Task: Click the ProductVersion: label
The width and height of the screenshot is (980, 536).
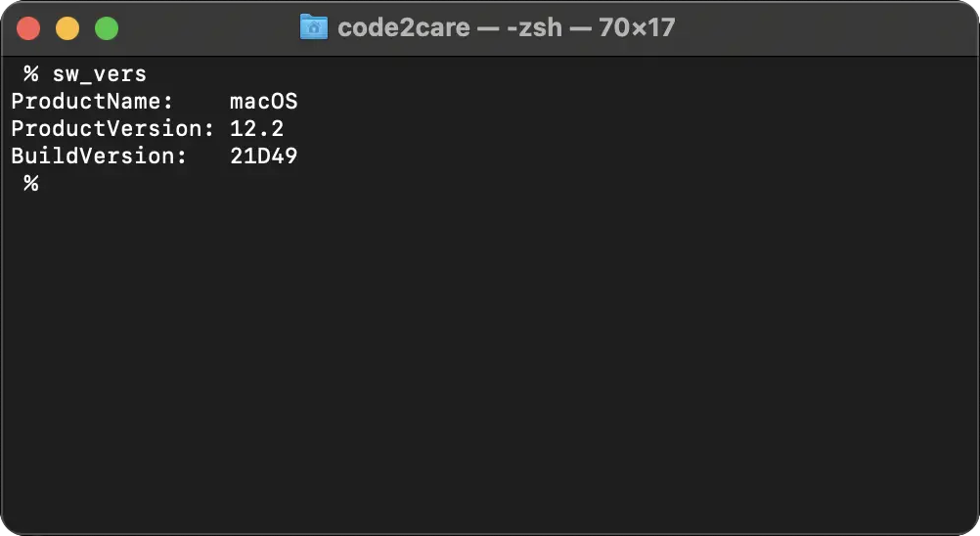Action: point(111,129)
